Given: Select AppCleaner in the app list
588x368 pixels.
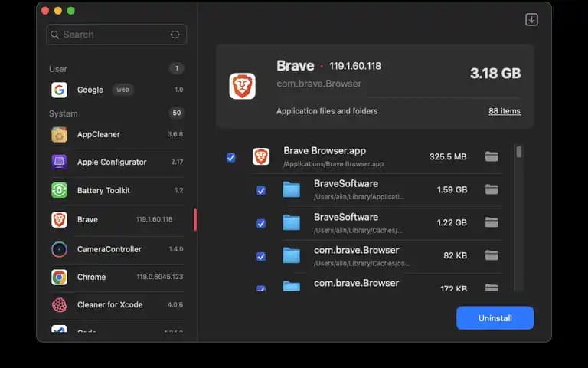Looking at the screenshot, I should point(116,134).
